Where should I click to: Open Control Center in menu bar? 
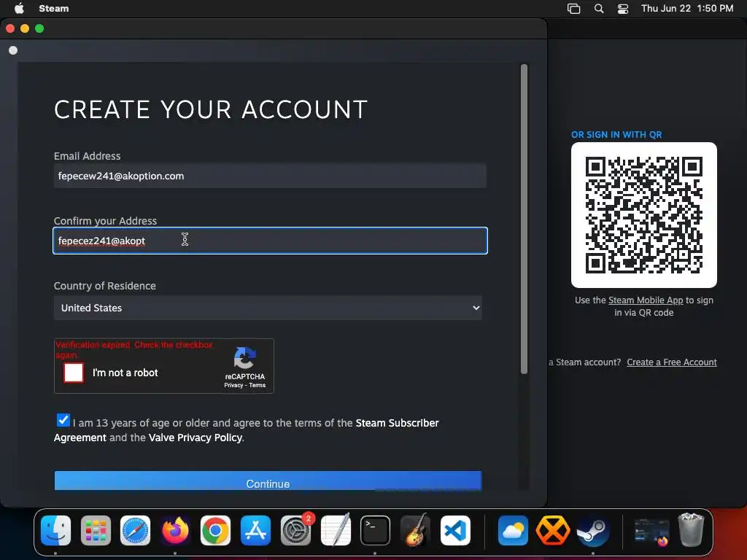pos(623,9)
